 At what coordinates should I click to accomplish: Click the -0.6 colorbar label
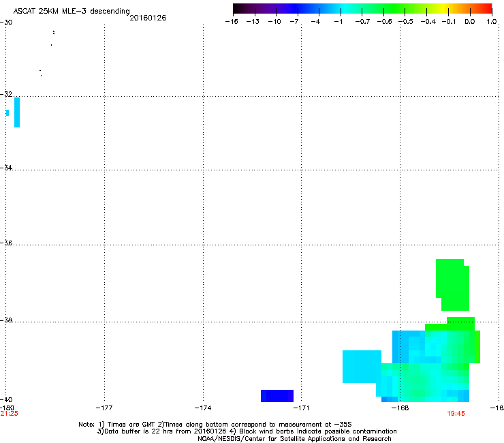coord(384,22)
